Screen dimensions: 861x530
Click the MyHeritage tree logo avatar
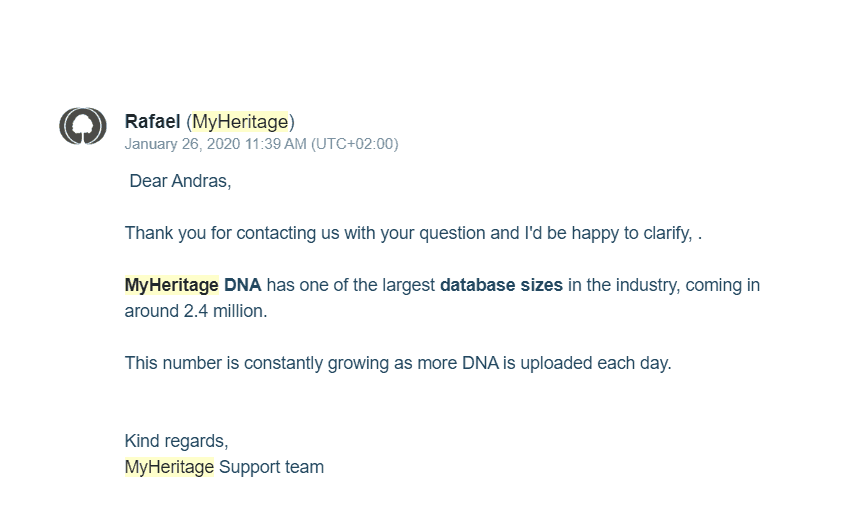83,126
